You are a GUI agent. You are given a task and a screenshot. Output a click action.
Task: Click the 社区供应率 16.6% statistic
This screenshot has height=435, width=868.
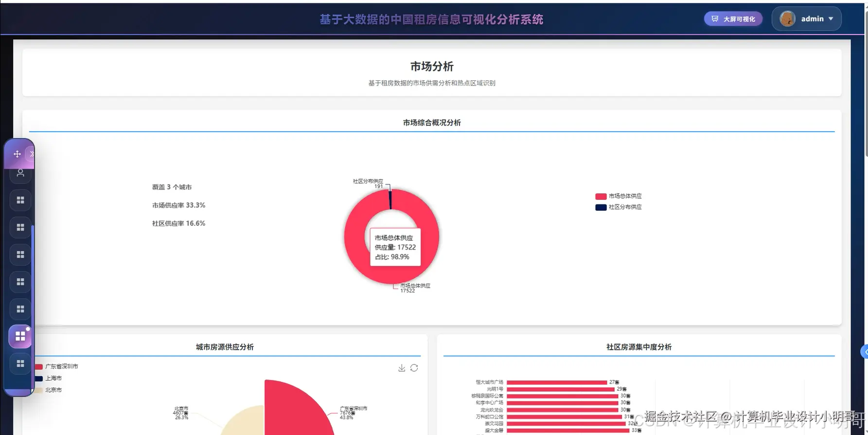coord(178,223)
